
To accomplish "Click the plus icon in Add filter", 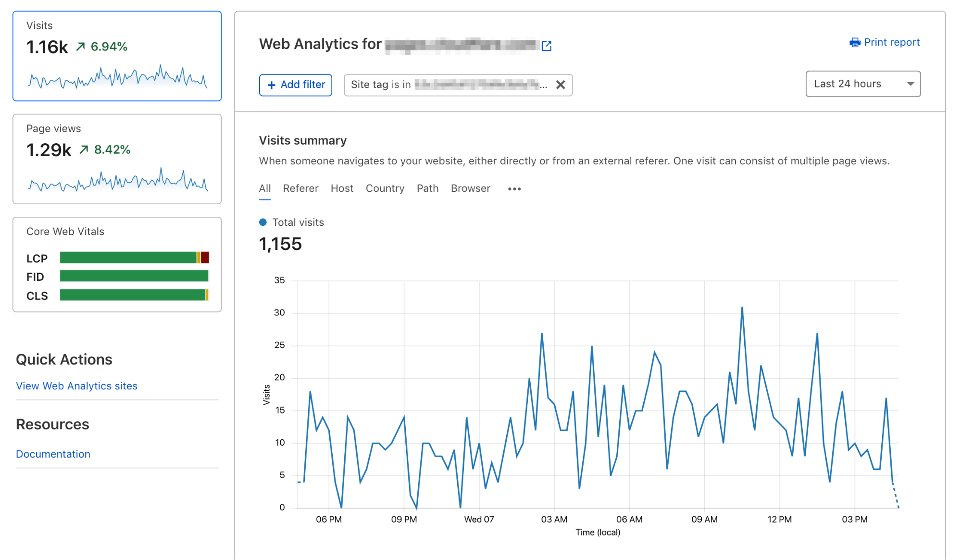I will point(272,85).
